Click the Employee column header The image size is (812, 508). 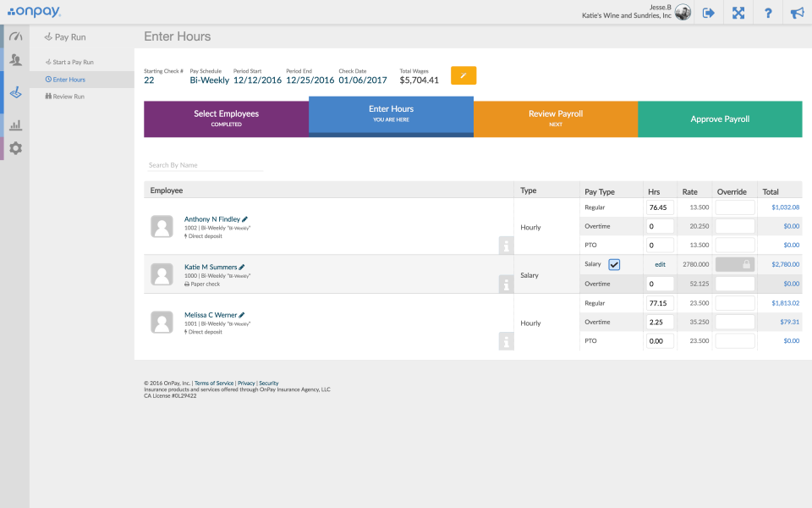tap(167, 190)
